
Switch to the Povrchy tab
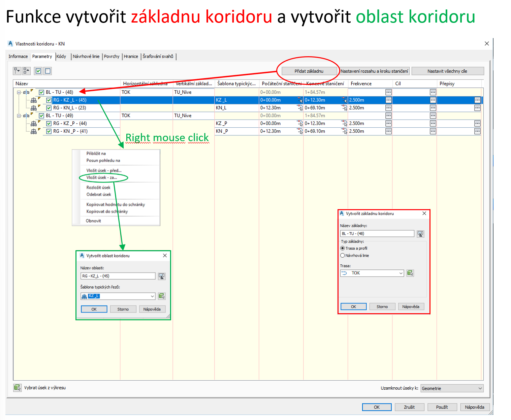click(x=111, y=57)
